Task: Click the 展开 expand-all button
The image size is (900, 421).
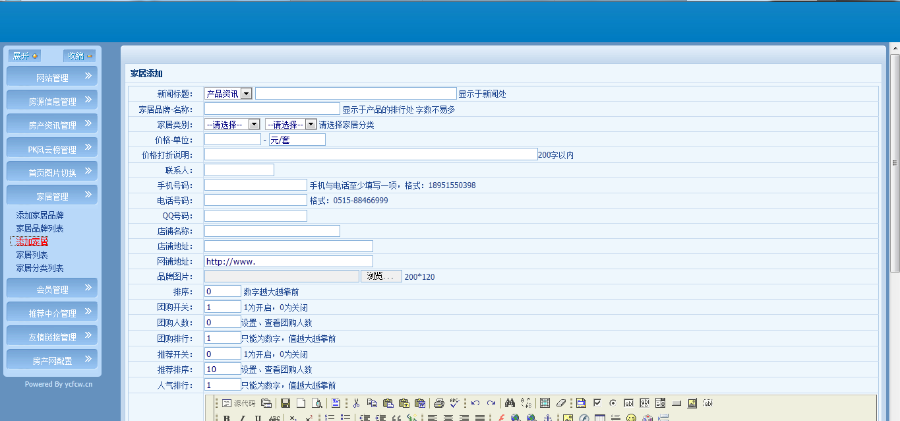Action: click(25, 56)
